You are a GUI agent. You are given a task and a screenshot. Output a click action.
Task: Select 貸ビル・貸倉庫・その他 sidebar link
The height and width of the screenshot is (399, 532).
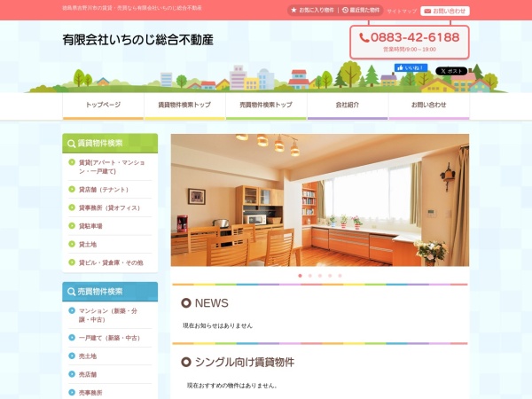(111, 263)
